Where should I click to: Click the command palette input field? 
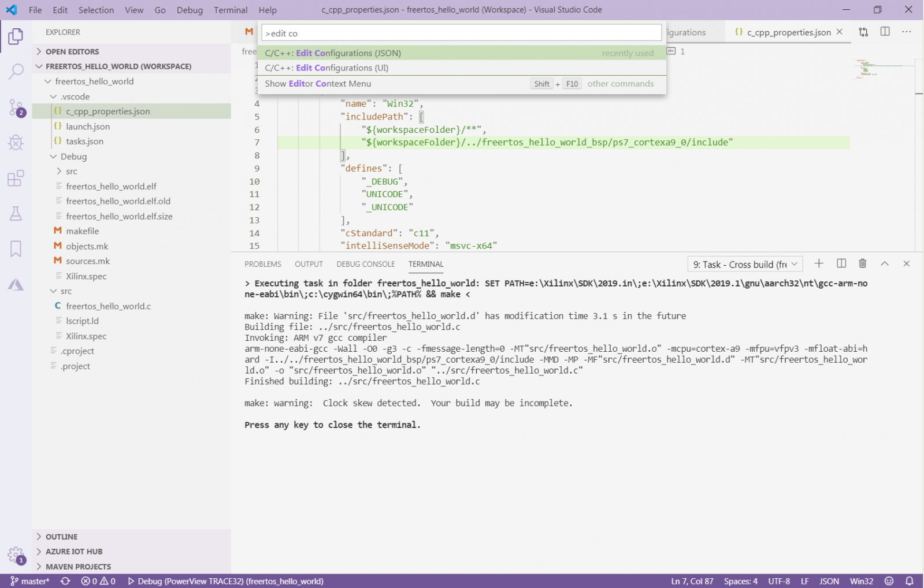point(461,34)
